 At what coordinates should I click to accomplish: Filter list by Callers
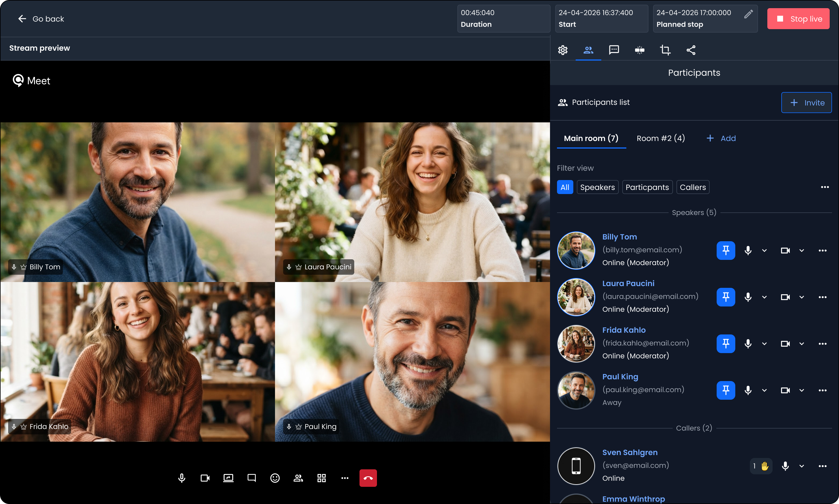pos(693,187)
